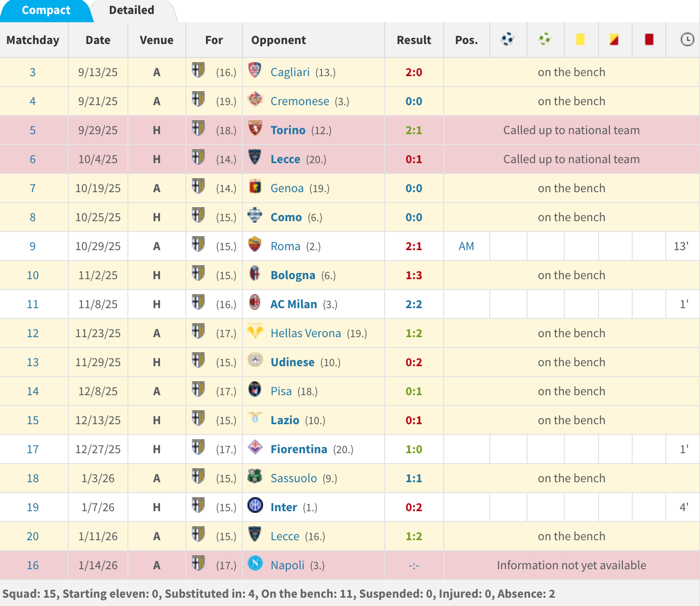Open matchday 9 link

pos(33,247)
